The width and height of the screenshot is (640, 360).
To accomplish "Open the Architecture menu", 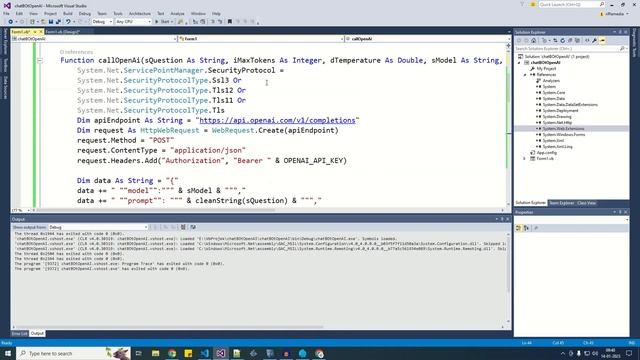I will (140, 13).
